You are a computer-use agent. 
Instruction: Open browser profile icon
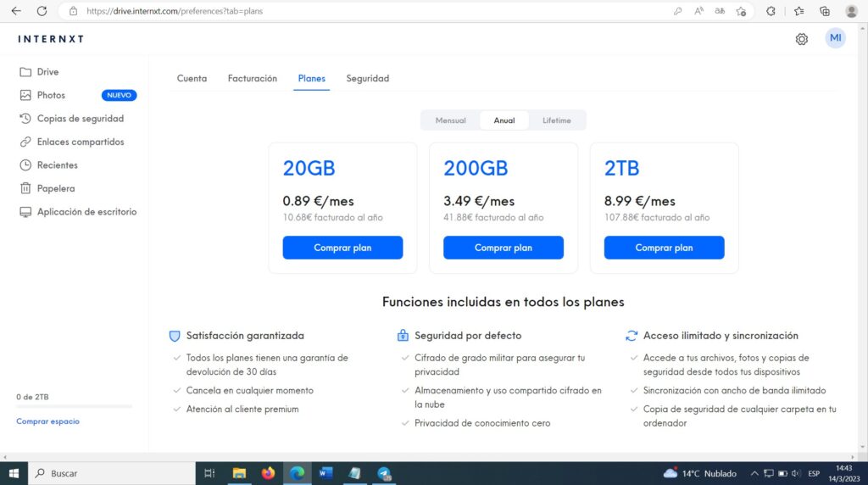851,10
